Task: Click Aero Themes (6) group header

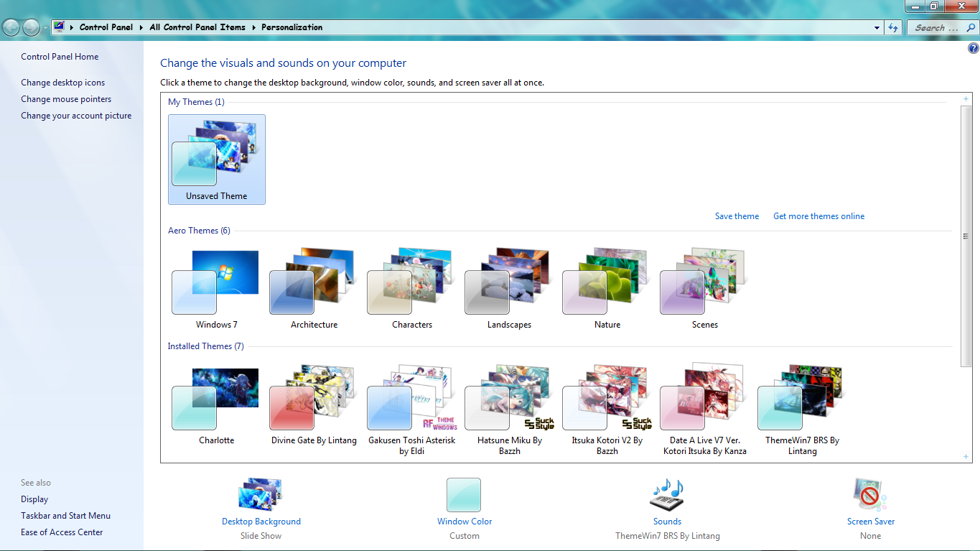Action: [x=199, y=231]
